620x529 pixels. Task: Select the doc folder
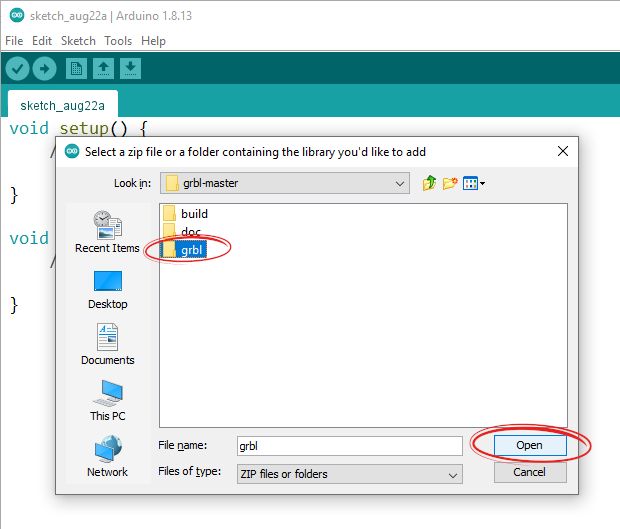(x=182, y=231)
